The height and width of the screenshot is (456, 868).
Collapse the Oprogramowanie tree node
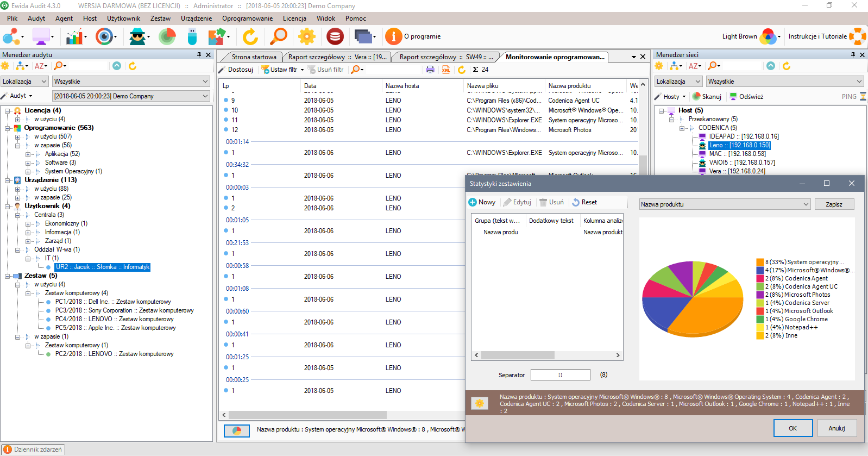[x=8, y=128]
